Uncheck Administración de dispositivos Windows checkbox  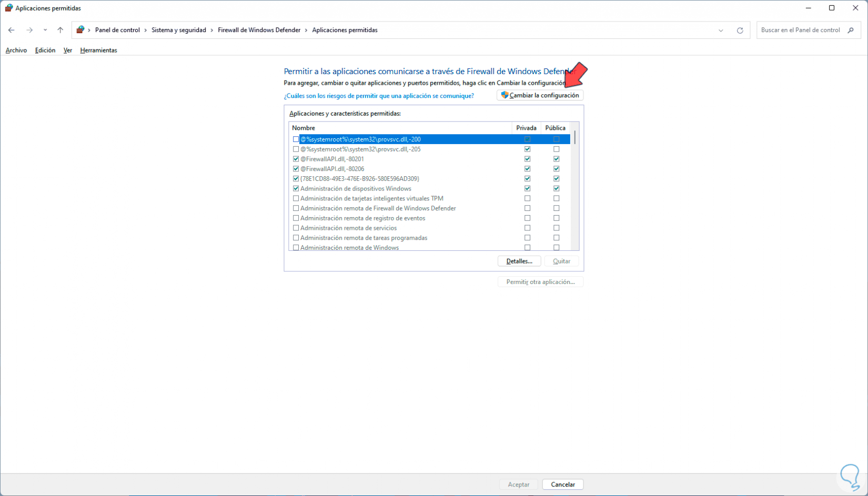click(x=296, y=189)
